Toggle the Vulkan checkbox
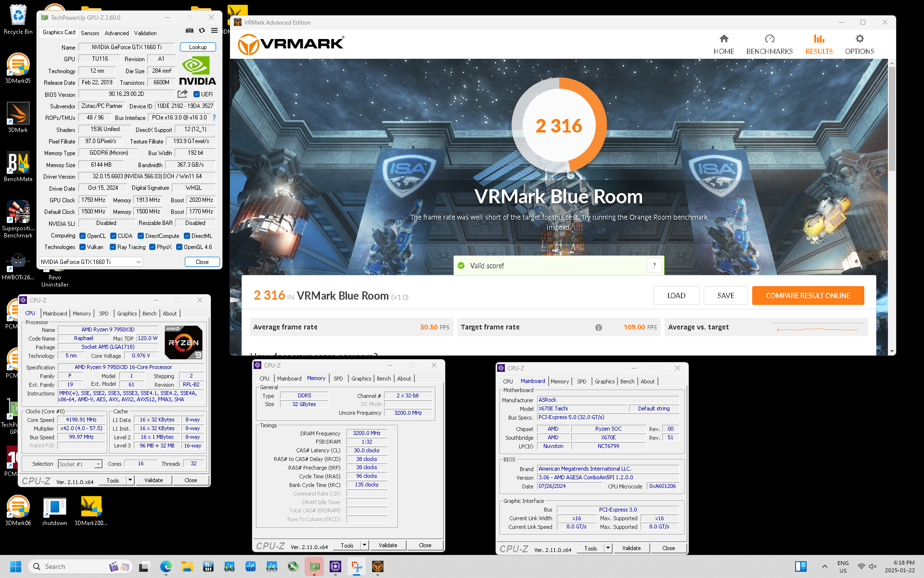Image resolution: width=924 pixels, height=578 pixels. [82, 247]
